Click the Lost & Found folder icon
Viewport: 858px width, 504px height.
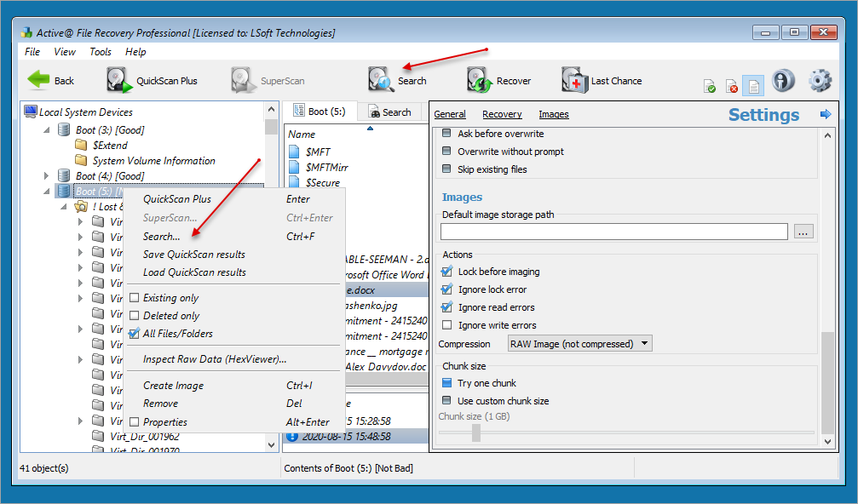[x=81, y=206]
